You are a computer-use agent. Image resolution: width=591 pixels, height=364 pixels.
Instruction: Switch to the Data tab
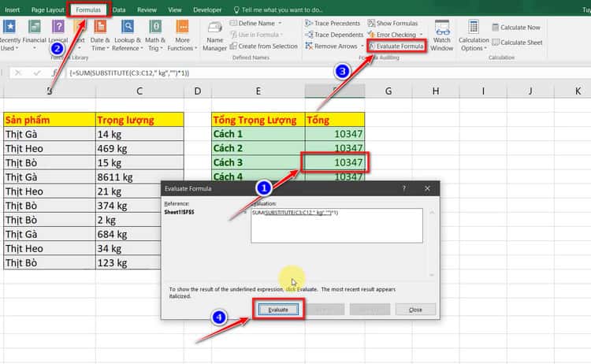point(119,10)
